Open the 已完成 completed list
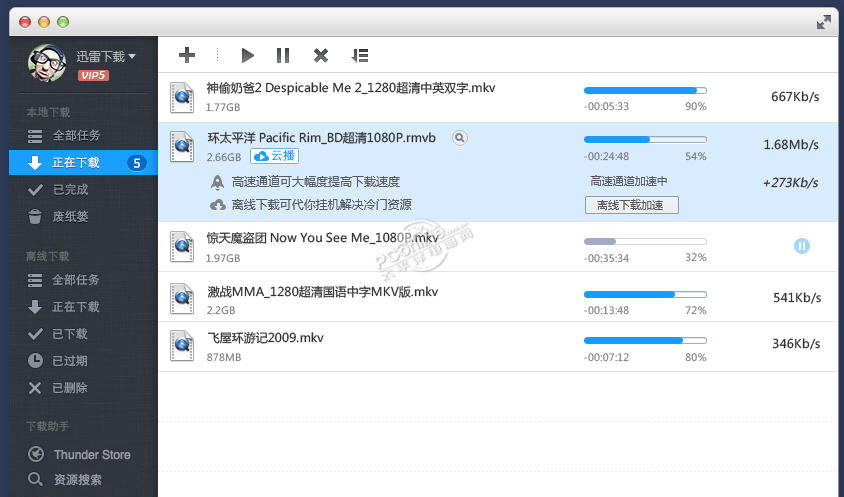The width and height of the screenshot is (844, 497). [70, 190]
